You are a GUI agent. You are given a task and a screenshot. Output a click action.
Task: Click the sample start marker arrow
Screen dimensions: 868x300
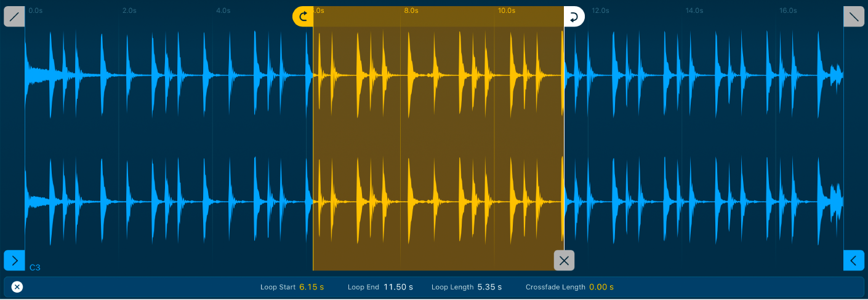(x=14, y=261)
